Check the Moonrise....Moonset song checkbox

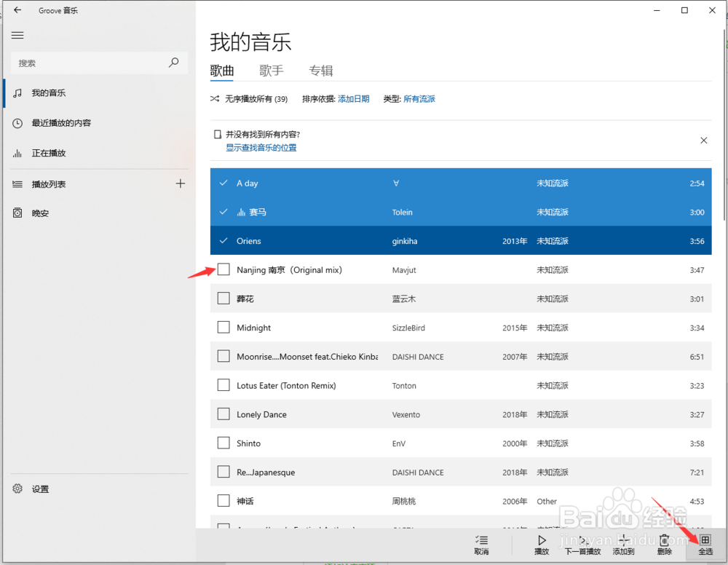[223, 356]
